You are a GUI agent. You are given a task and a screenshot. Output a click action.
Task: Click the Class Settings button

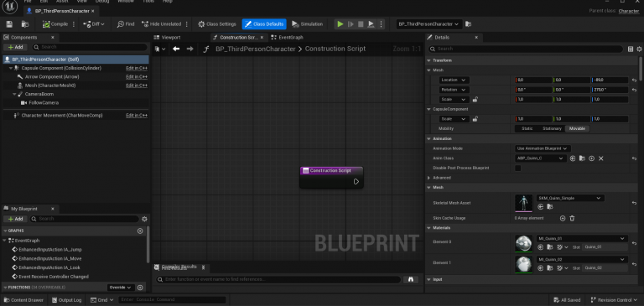[x=217, y=24]
